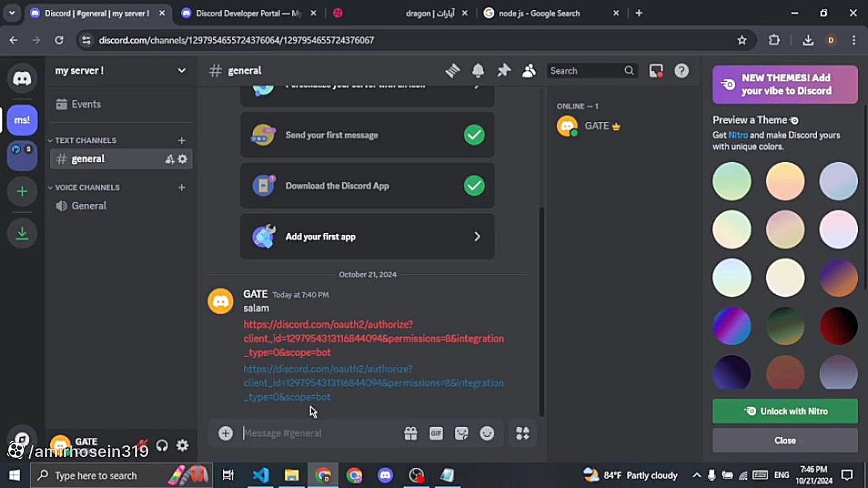The height and width of the screenshot is (488, 868).
Task: Reload the Discord page
Action: [x=59, y=40]
